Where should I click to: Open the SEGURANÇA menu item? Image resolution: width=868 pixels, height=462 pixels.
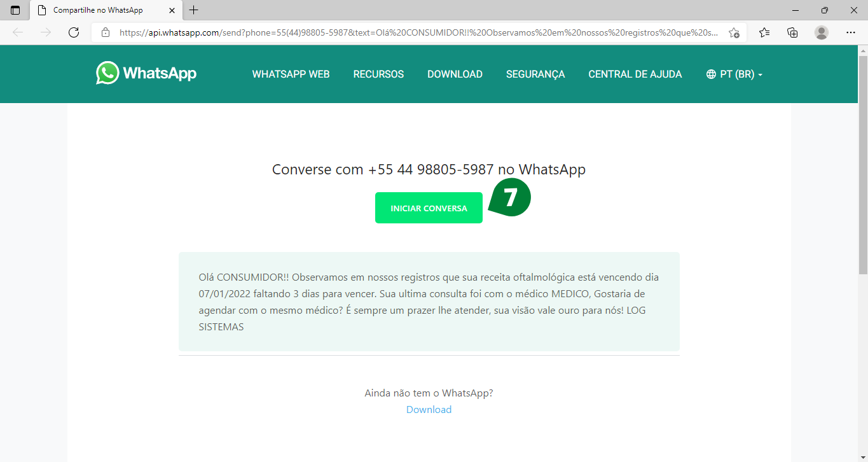pyautogui.click(x=535, y=74)
